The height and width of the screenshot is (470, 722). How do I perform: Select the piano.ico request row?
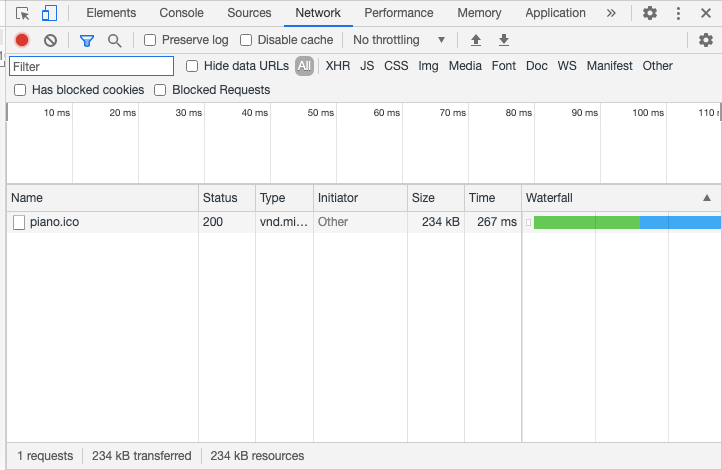55,222
